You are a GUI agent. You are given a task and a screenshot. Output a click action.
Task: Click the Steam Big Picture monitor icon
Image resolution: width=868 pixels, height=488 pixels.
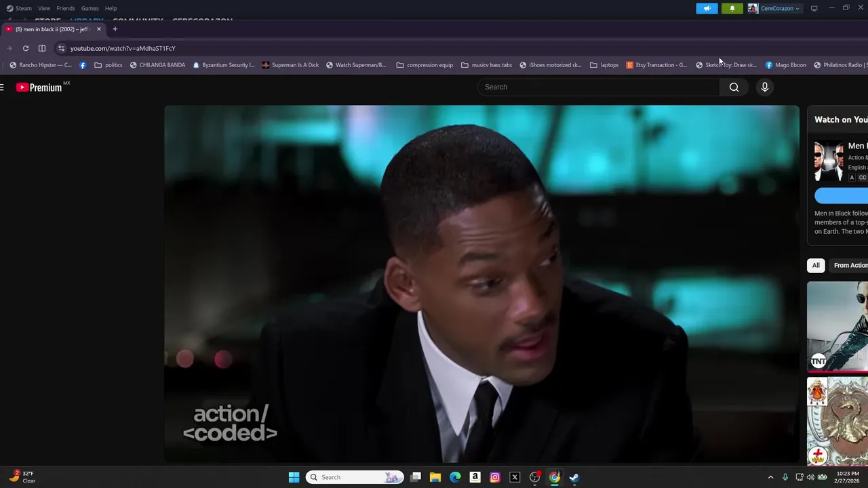coord(814,8)
